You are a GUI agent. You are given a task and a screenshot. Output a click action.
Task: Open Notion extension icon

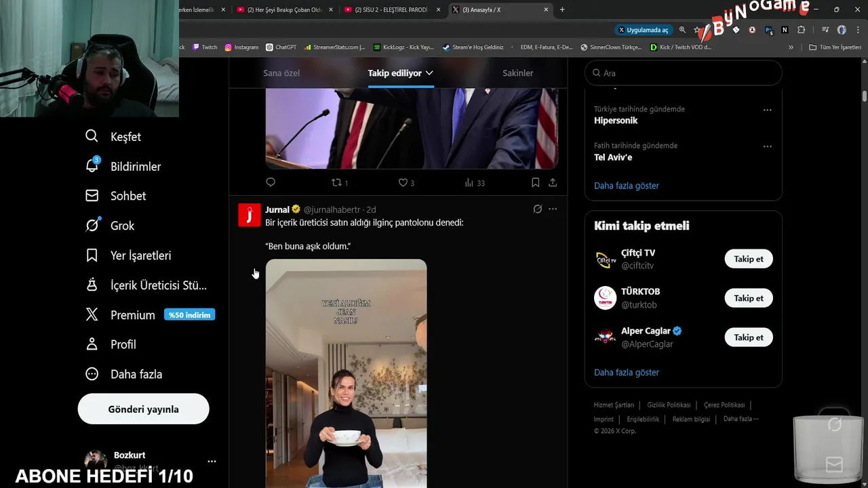click(785, 30)
